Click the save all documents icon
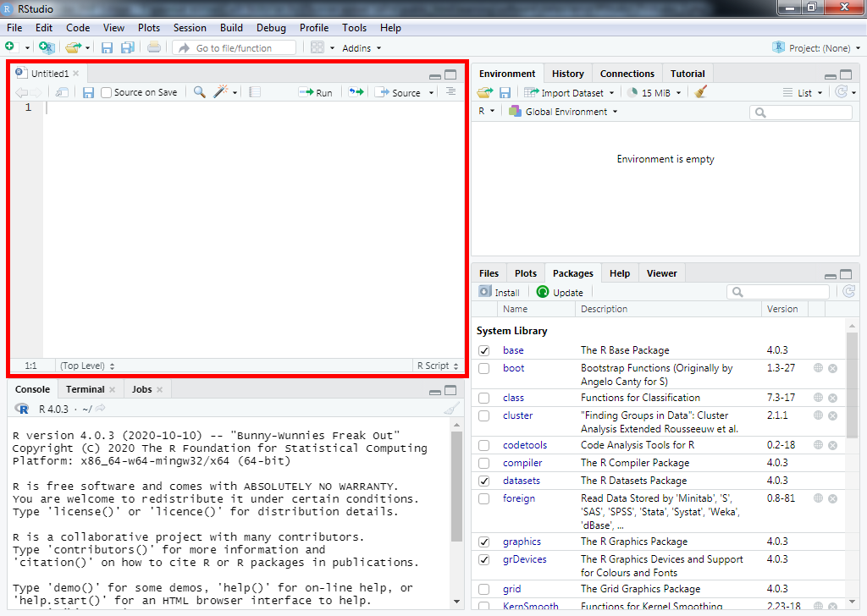 tap(127, 48)
